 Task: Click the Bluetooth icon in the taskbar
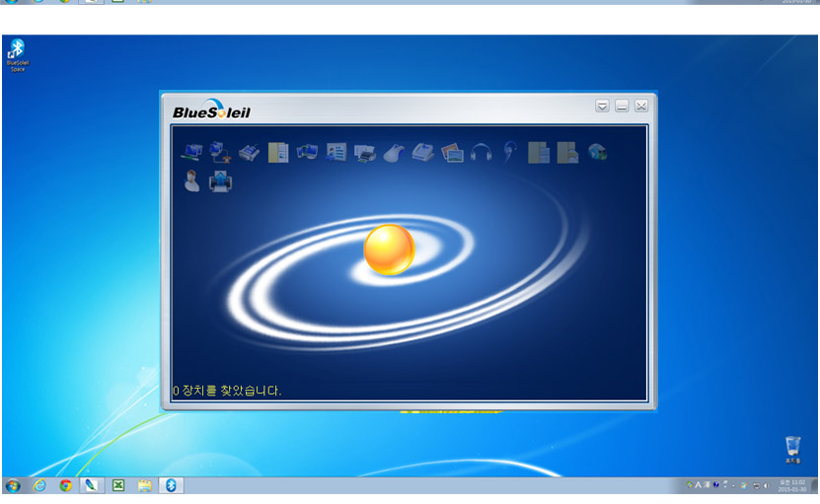click(171, 485)
